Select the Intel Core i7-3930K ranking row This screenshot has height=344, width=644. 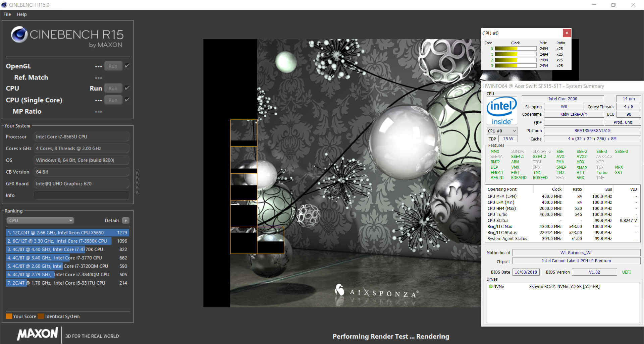click(x=67, y=241)
